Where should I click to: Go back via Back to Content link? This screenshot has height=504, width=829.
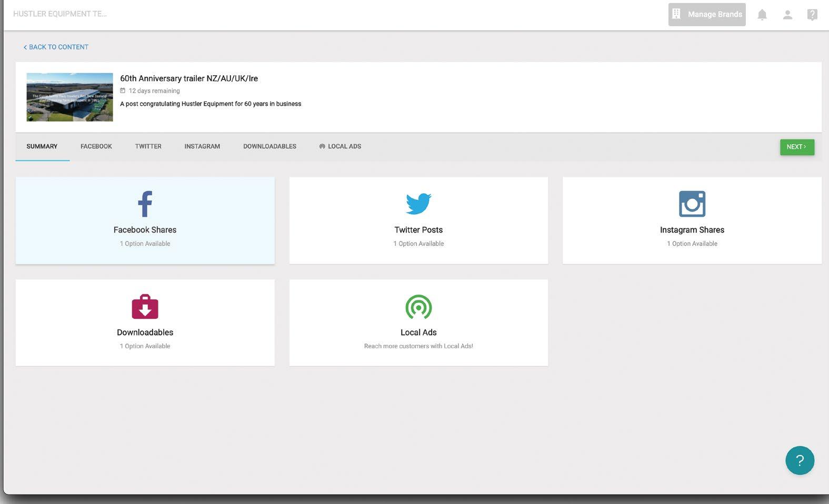tap(56, 47)
